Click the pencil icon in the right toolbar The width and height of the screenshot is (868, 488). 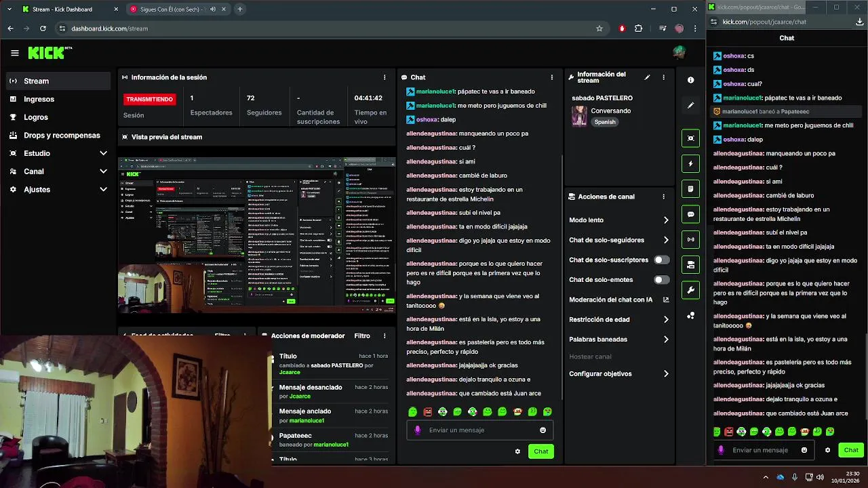tap(690, 105)
